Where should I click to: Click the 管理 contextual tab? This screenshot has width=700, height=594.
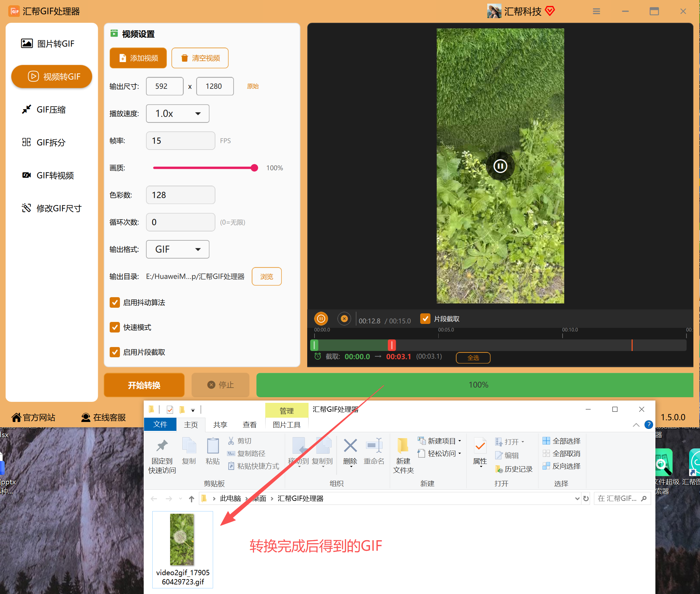[x=287, y=411]
